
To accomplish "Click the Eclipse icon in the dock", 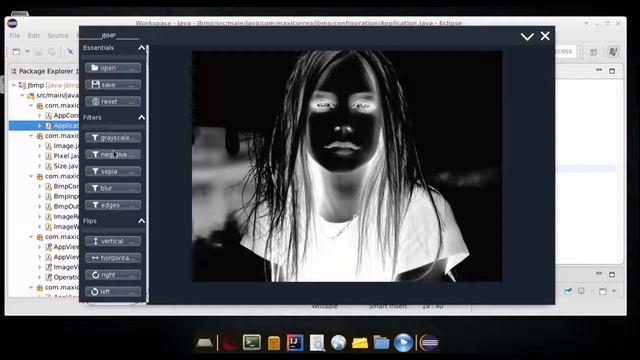I will pos(429,342).
